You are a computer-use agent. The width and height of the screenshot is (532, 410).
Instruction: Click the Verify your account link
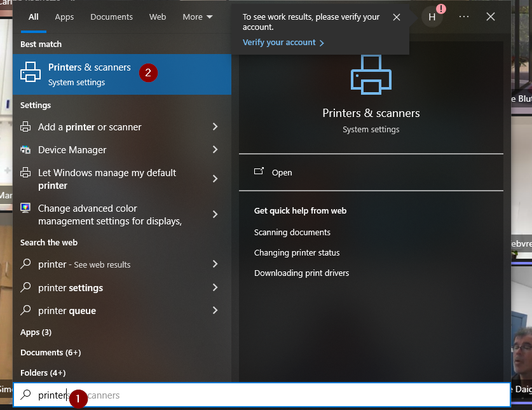click(283, 43)
